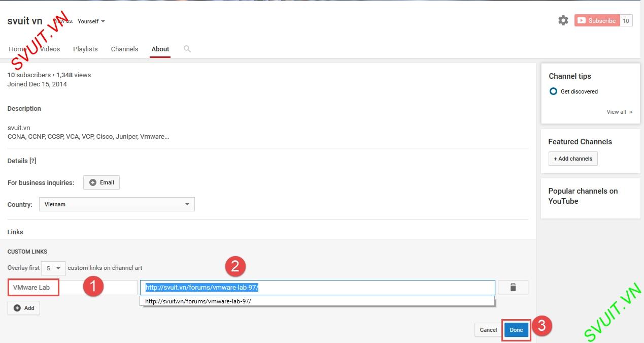Select the About tab
The height and width of the screenshot is (343, 644).
point(160,49)
